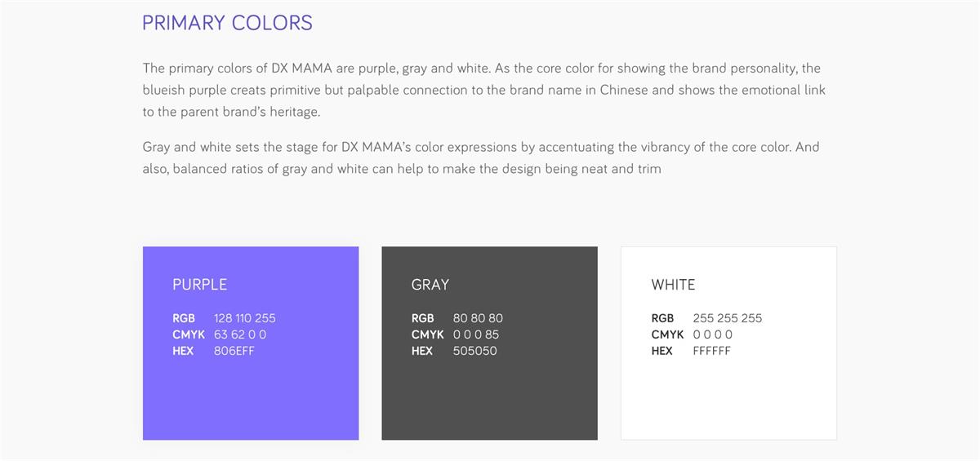Select the white color swatch card

(x=728, y=400)
